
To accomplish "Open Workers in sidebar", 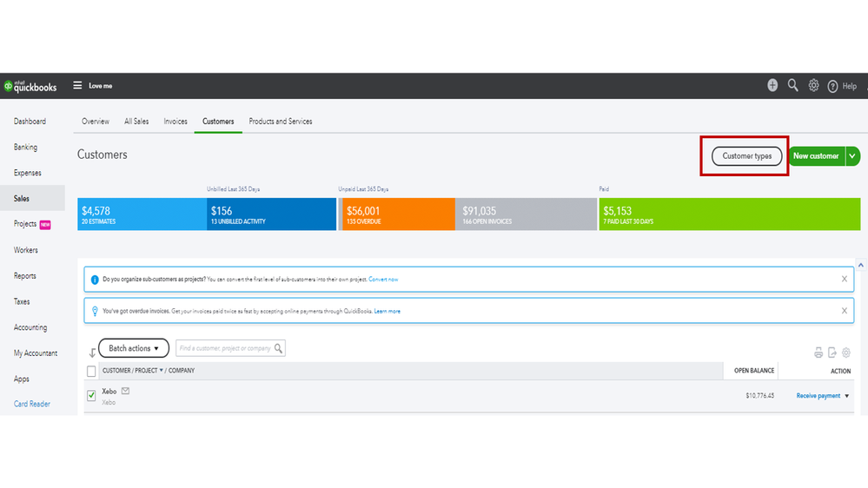I will coord(26,250).
